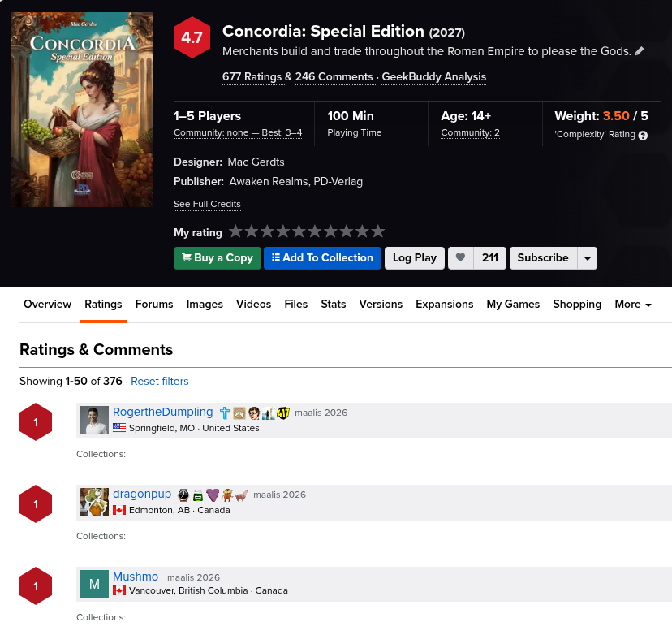The height and width of the screenshot is (635, 672).
Task: Click Mushmo's green M avatar
Action: coord(94,584)
